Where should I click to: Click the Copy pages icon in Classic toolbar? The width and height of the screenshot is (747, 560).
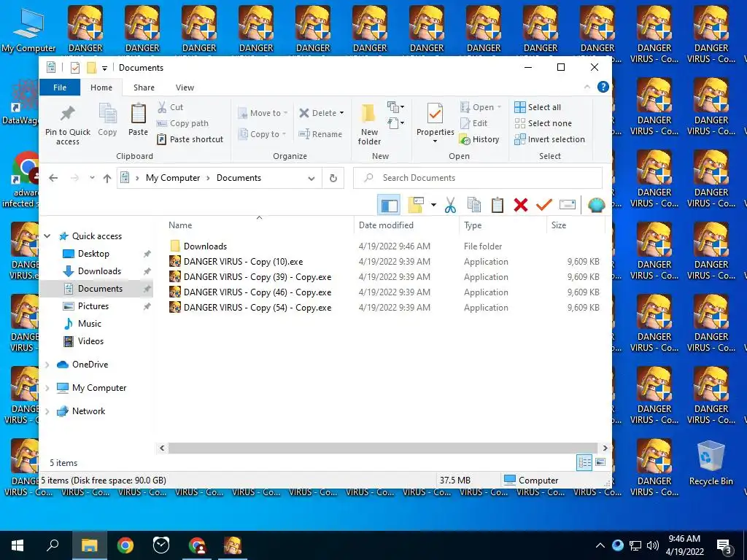point(473,205)
